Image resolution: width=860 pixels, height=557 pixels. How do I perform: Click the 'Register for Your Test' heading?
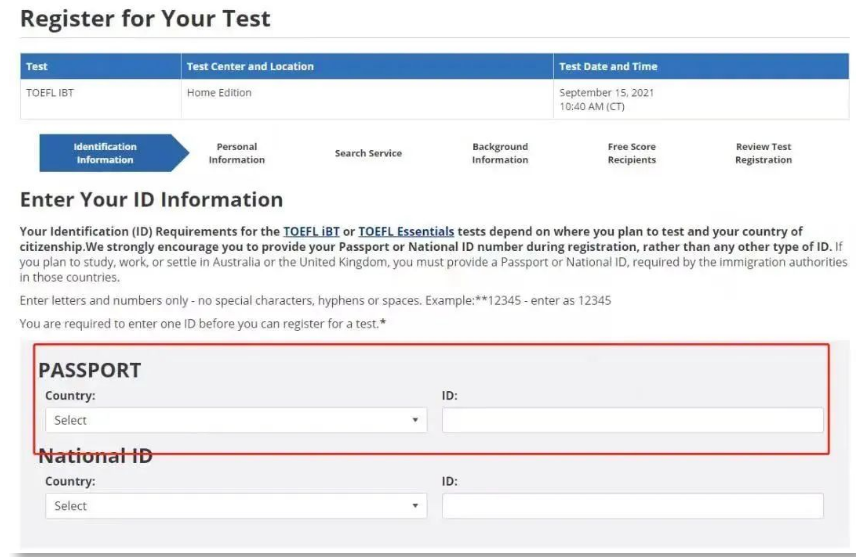coord(145,19)
